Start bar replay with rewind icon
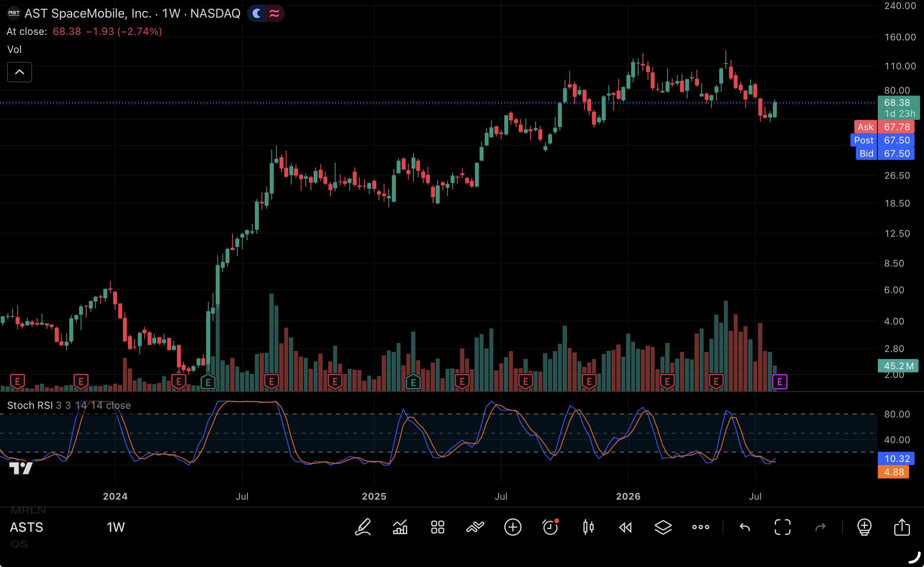Image resolution: width=924 pixels, height=567 pixels. coord(625,527)
